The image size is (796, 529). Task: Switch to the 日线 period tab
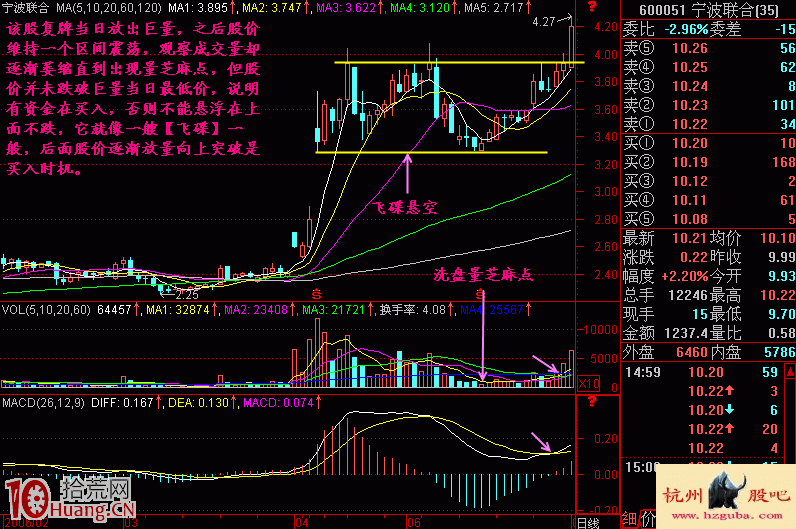coord(588,522)
